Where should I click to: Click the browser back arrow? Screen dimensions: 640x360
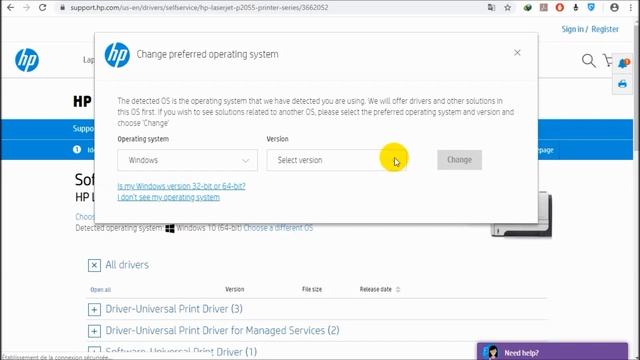[x=11, y=7]
